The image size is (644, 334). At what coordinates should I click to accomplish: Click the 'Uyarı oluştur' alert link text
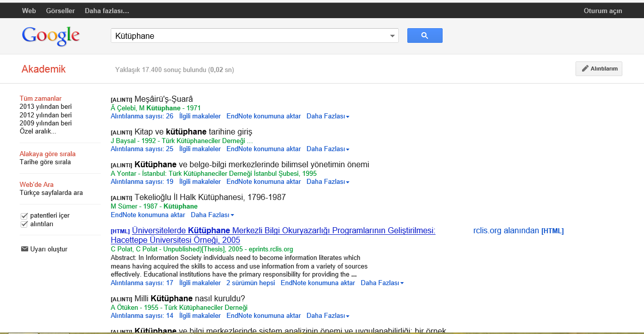point(49,249)
